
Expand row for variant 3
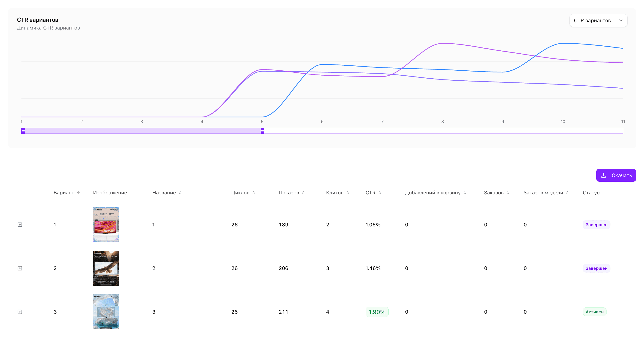20,312
